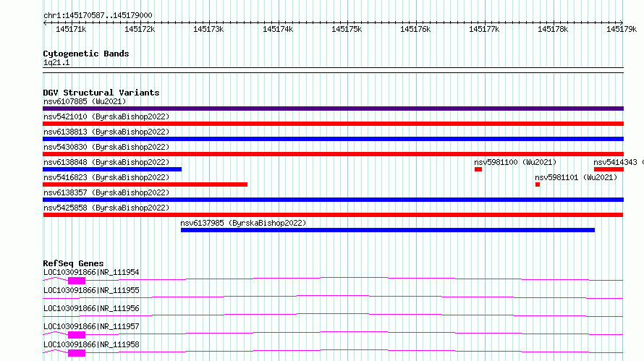The height and width of the screenshot is (361, 644).
Task: Click the 145176k ruler tick label
Action: tap(415, 29)
